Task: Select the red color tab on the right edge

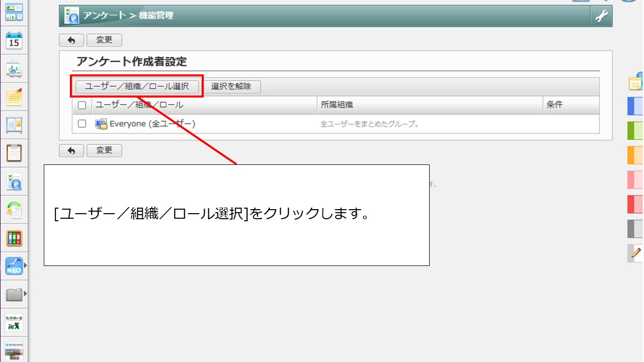Action: [635, 204]
